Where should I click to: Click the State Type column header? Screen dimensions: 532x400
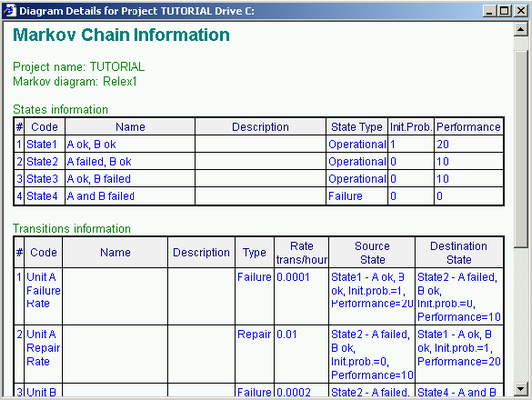pyautogui.click(x=357, y=127)
